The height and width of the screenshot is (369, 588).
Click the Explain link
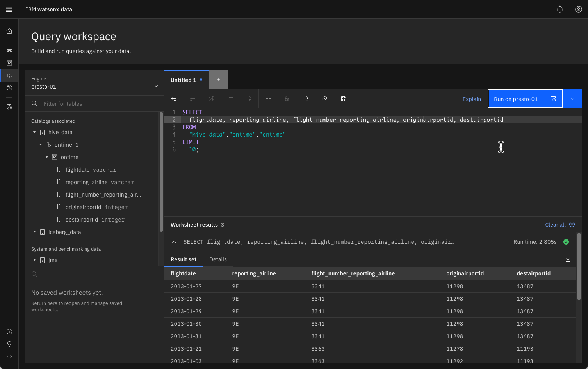(x=472, y=99)
